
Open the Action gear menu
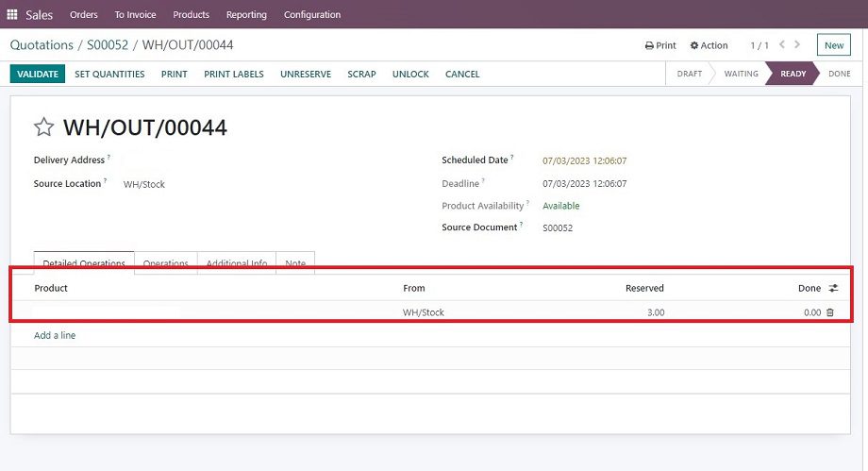[x=709, y=45]
